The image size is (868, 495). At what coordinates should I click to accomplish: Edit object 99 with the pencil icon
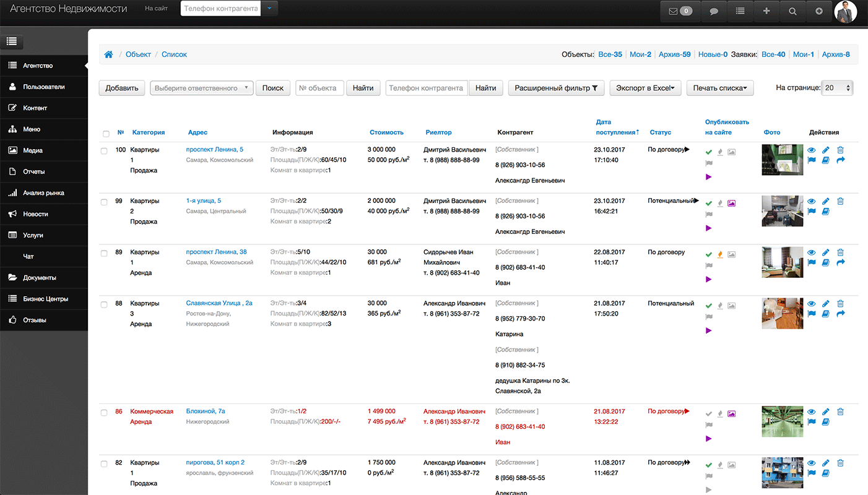click(825, 201)
